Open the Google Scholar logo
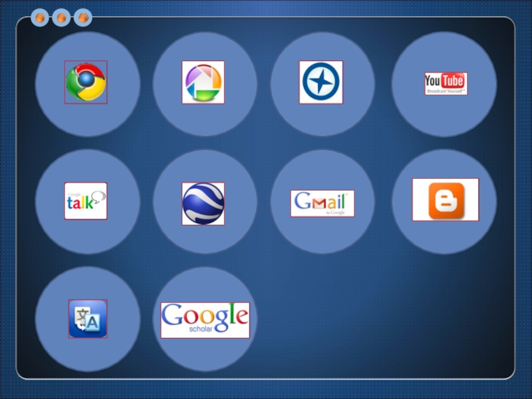This screenshot has height=399, width=532. [205, 320]
